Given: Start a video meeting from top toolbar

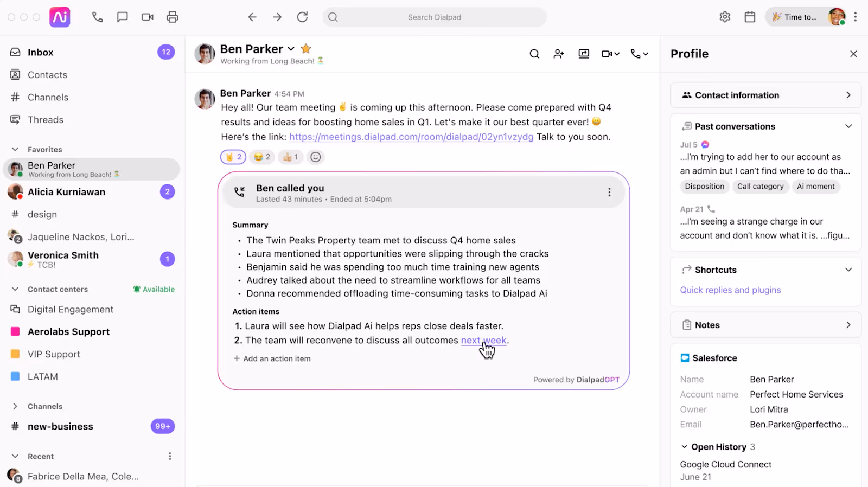Looking at the screenshot, I should pos(148,17).
